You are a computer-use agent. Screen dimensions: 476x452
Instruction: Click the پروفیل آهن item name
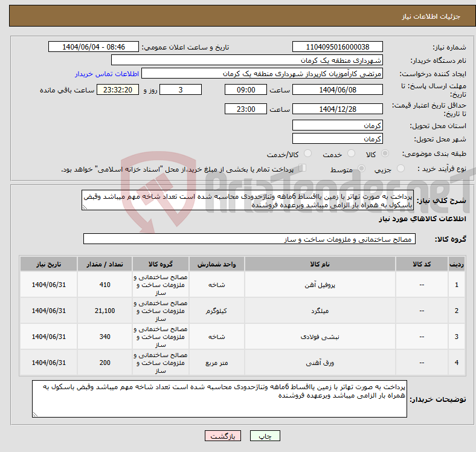pyautogui.click(x=320, y=285)
